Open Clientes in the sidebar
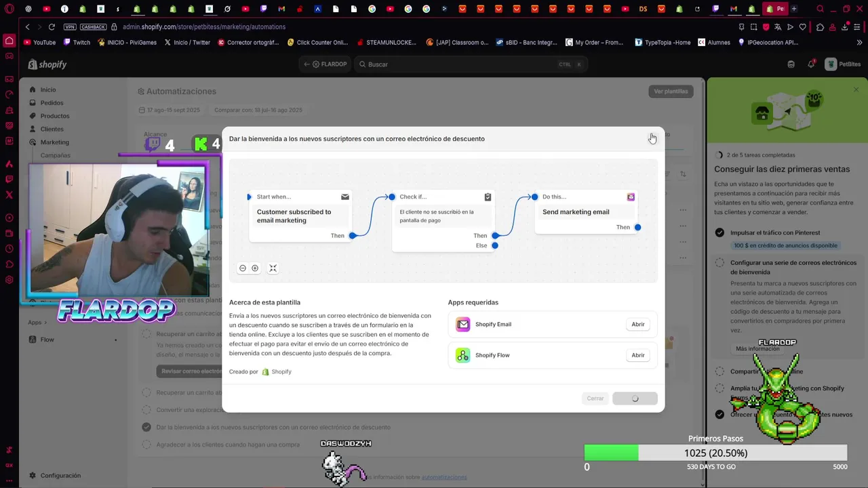The height and width of the screenshot is (488, 868). 52,129
